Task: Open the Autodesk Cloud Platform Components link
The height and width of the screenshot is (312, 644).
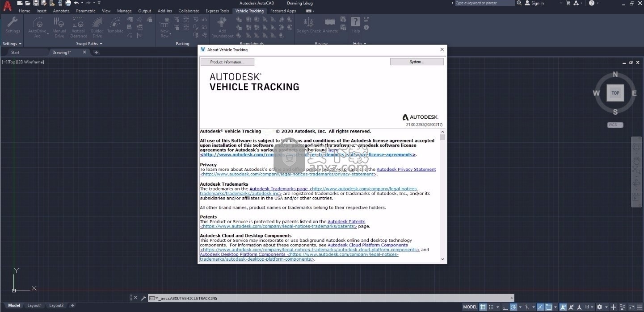Action: click(x=368, y=245)
